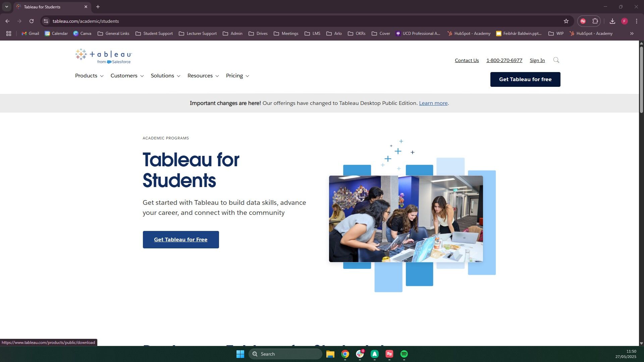
Task: Open the Gmail bookmark
Action: coord(30,34)
